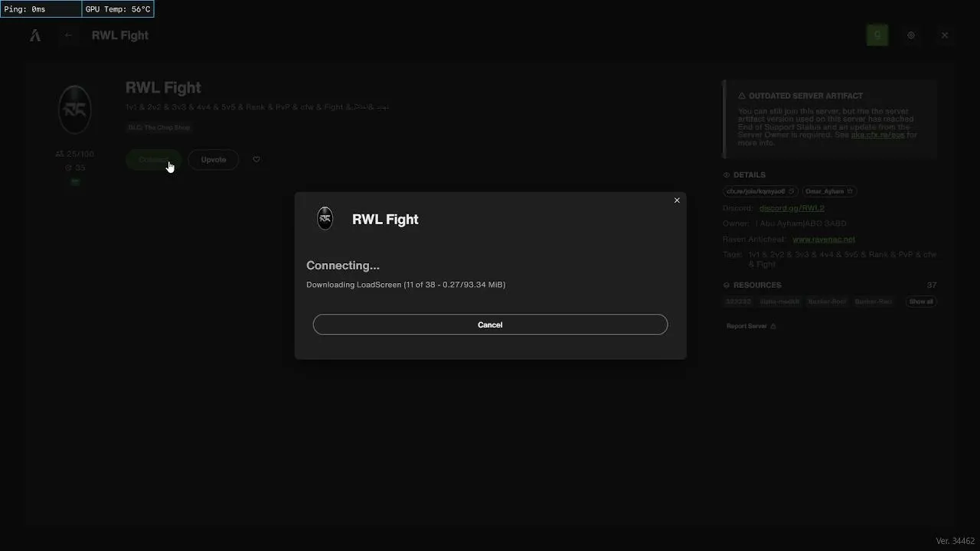Viewport: 980px width, 551px height.
Task: Click the 323232 resource chip
Action: point(738,302)
